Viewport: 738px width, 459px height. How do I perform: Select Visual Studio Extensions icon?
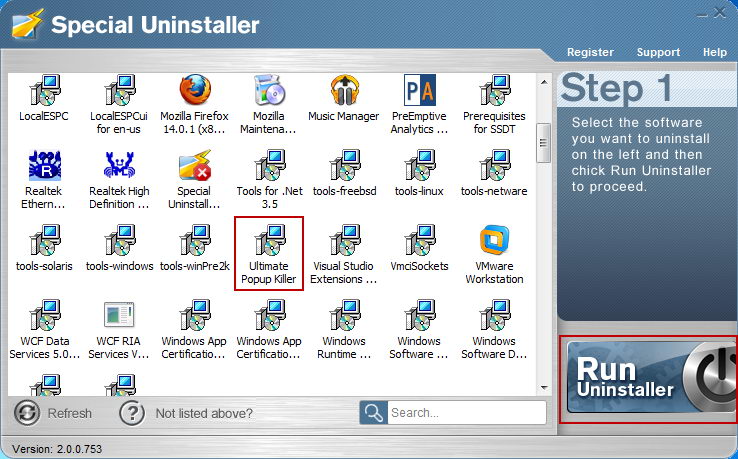344,240
